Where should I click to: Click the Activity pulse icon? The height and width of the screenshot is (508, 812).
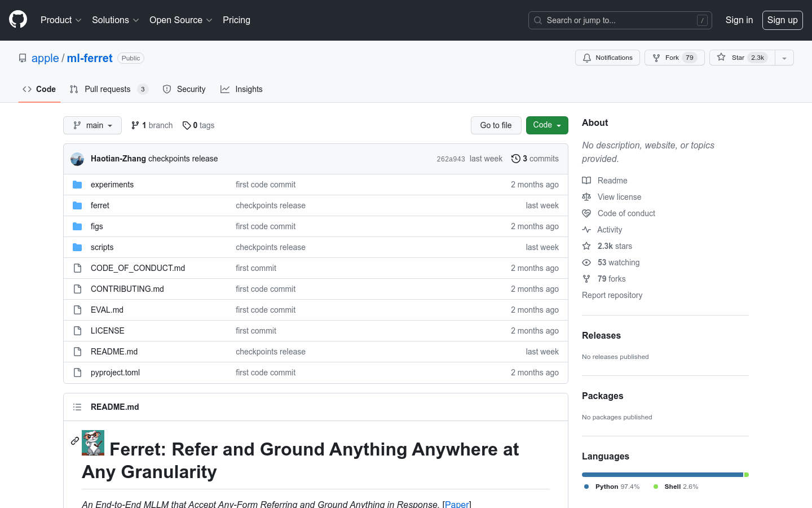(586, 230)
